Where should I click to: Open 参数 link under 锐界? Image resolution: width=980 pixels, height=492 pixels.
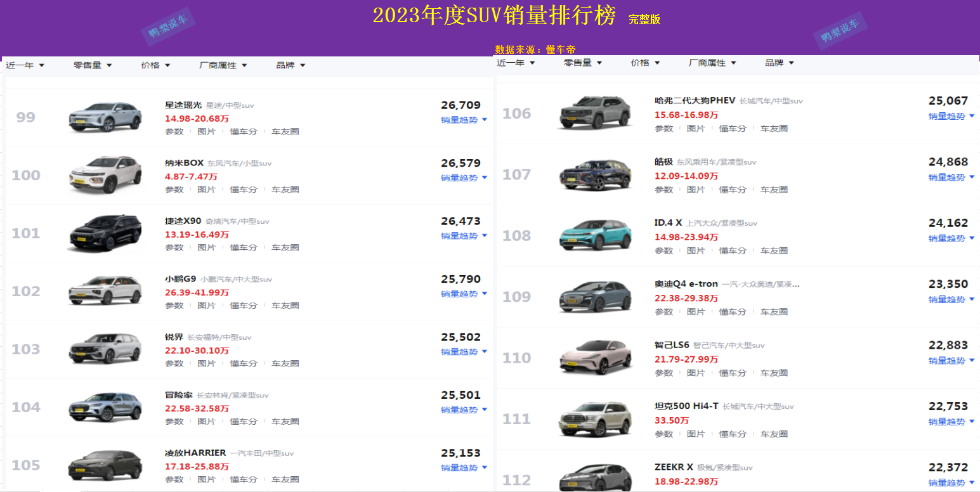174,364
